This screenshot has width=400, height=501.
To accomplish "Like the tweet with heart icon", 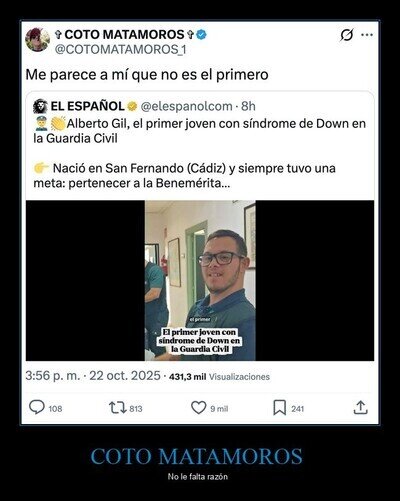I will click(x=199, y=408).
